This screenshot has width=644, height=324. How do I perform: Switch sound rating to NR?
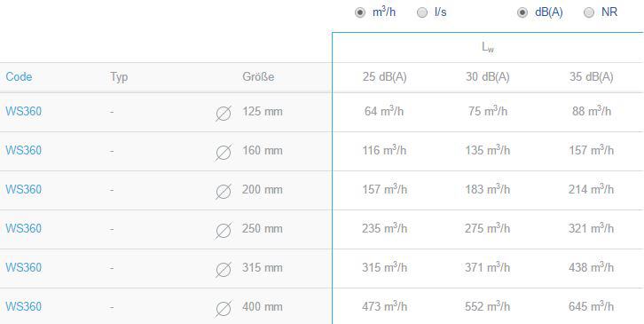pyautogui.click(x=589, y=12)
